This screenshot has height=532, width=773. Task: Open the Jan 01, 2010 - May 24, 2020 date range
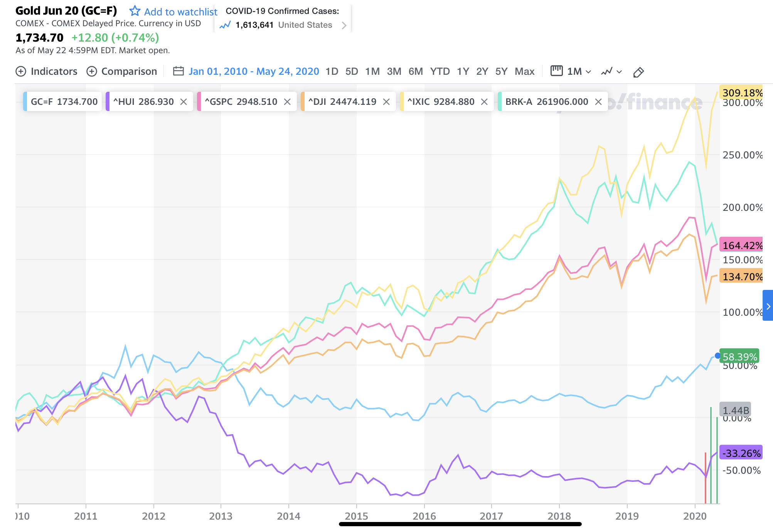(x=254, y=72)
